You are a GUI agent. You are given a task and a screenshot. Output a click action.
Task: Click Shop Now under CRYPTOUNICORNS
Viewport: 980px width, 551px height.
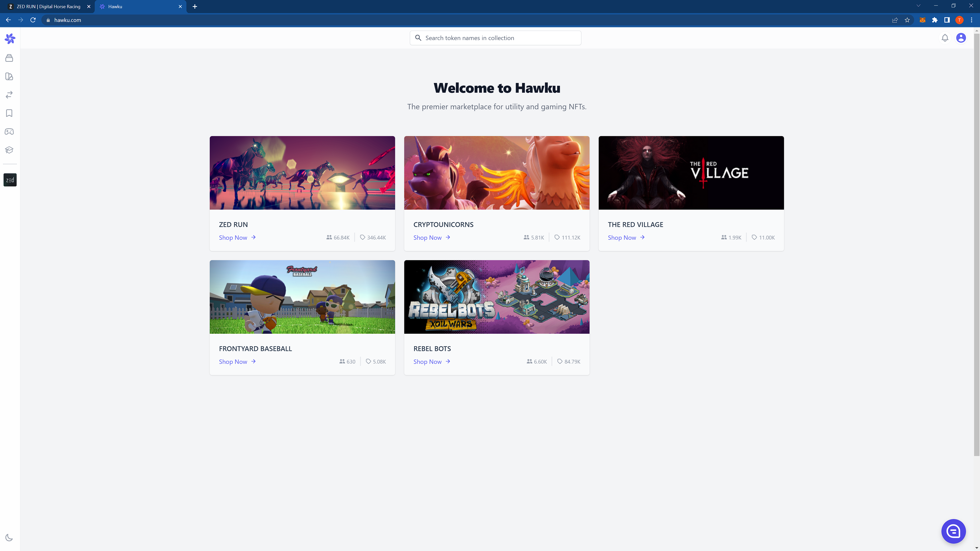point(432,237)
